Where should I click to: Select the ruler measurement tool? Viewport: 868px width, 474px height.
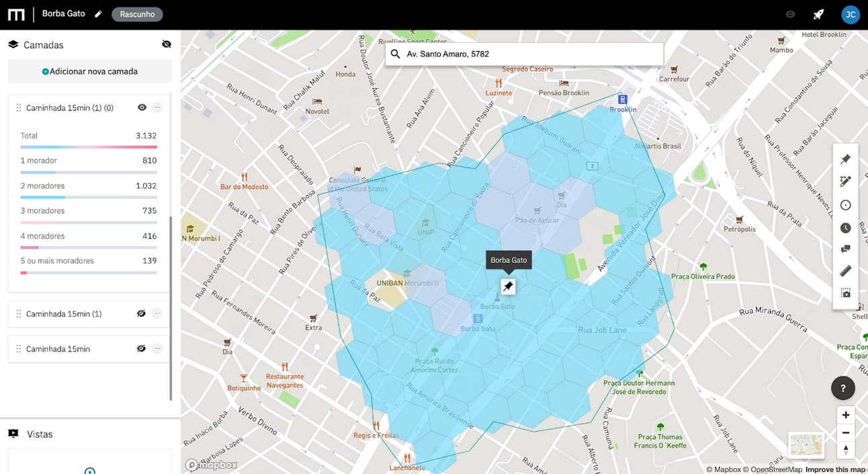tap(846, 271)
